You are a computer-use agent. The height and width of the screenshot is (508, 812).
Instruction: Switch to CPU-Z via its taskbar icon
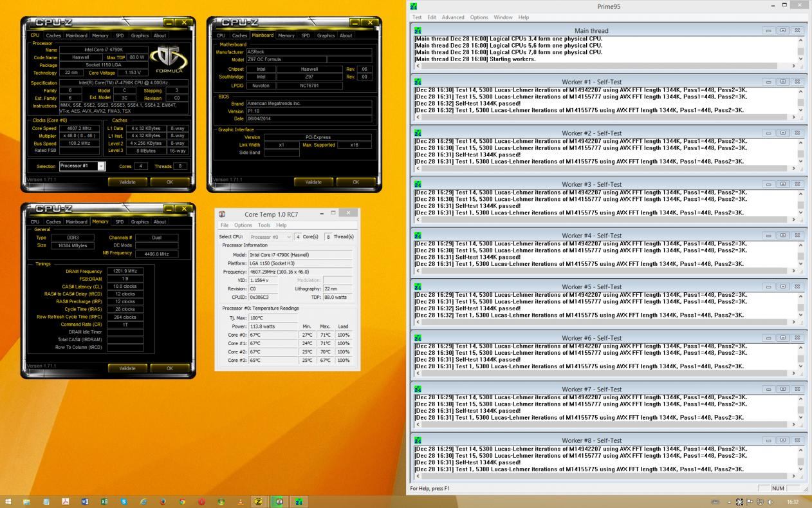coord(259,502)
